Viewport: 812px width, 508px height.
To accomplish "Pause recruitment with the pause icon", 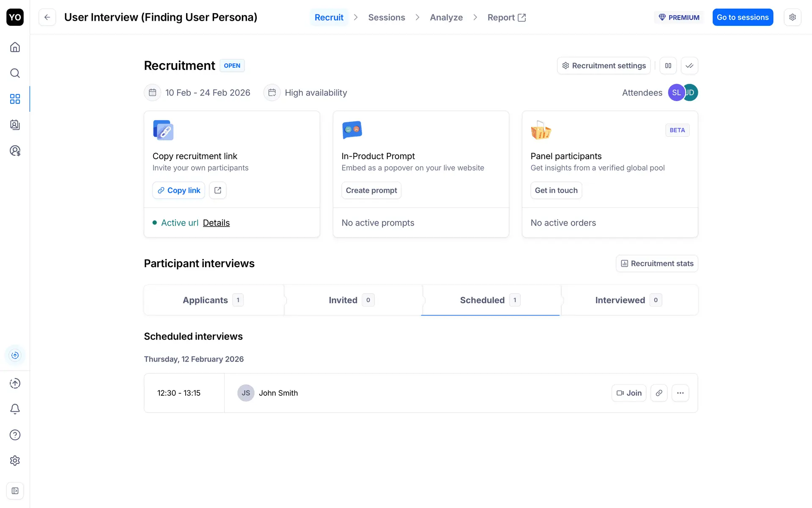I will pos(668,66).
